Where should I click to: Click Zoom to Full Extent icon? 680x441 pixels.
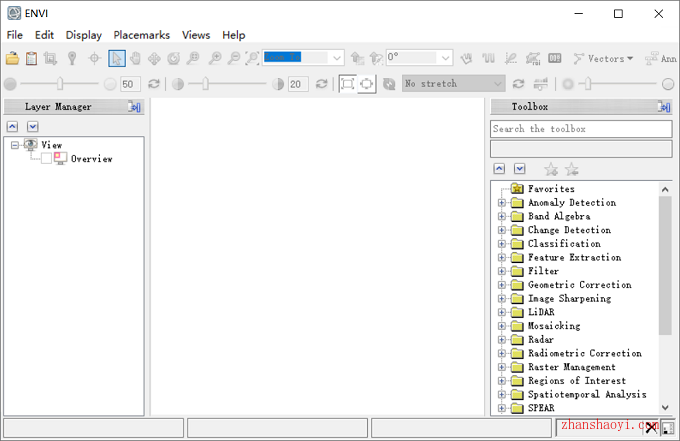coord(252,58)
